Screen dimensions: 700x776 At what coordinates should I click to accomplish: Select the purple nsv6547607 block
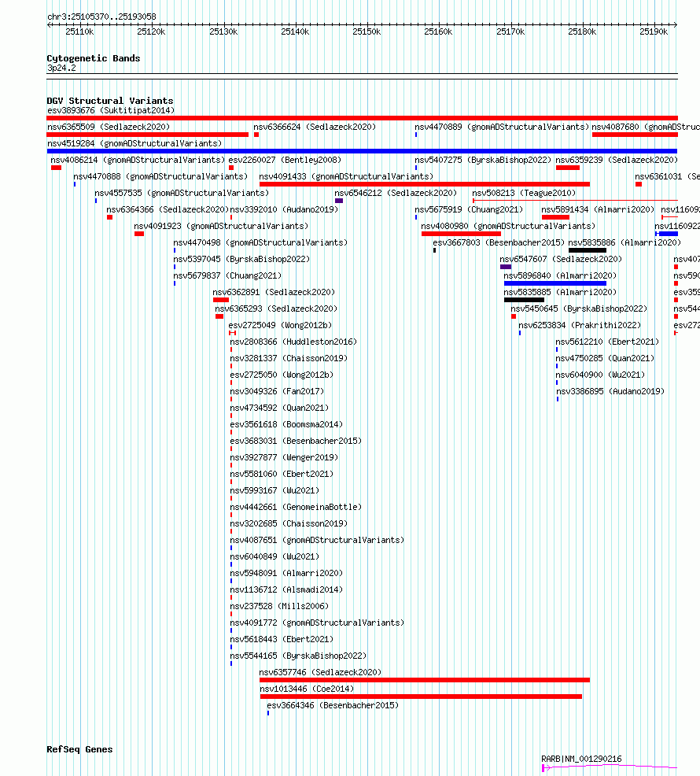[506, 267]
